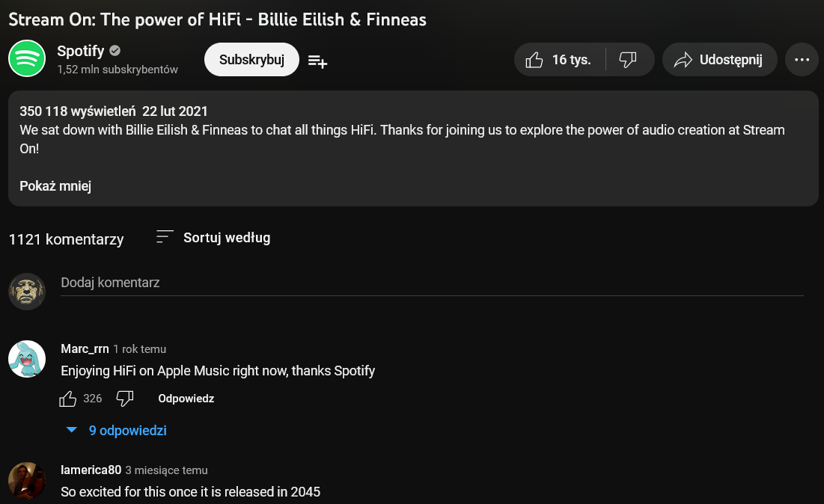Click your own comment avatar

(27, 291)
